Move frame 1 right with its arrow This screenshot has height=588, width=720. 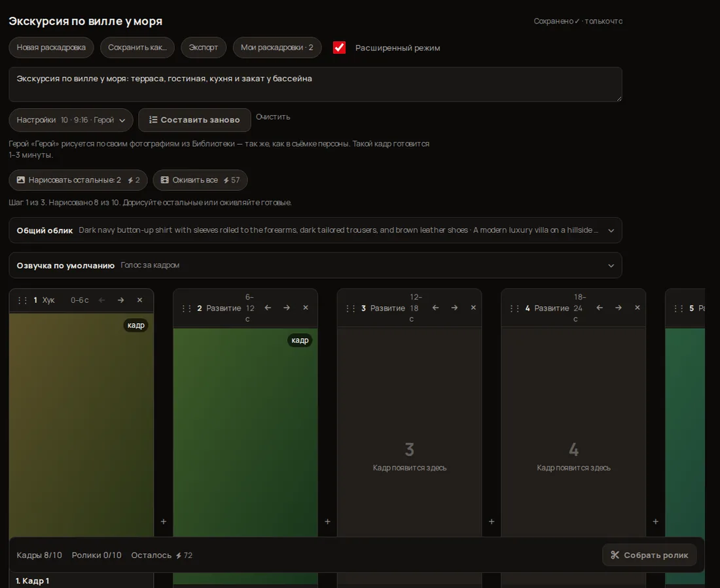(x=121, y=300)
